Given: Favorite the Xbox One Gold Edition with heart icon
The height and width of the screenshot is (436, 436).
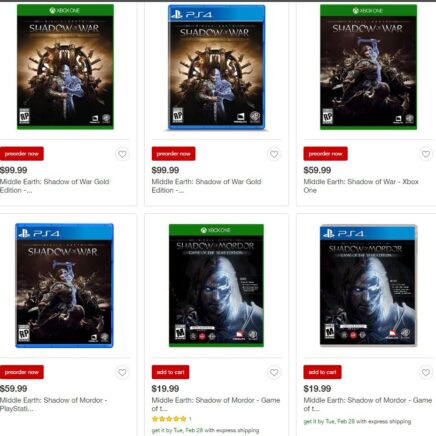Looking at the screenshot, I should [x=122, y=154].
